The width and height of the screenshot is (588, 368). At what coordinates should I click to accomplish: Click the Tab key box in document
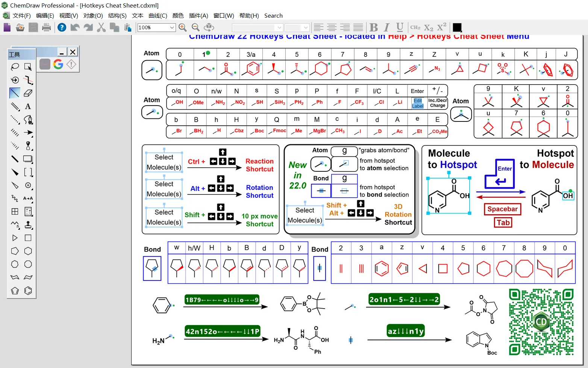point(503,223)
